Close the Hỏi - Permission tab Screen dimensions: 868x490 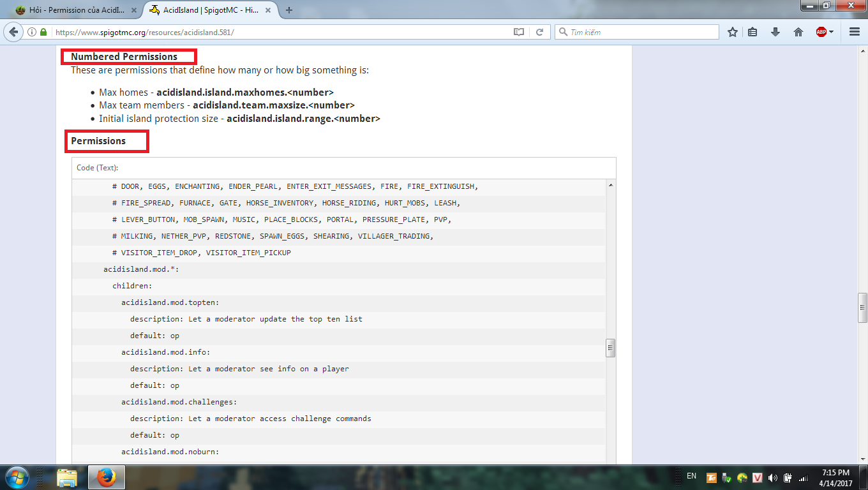click(x=133, y=10)
